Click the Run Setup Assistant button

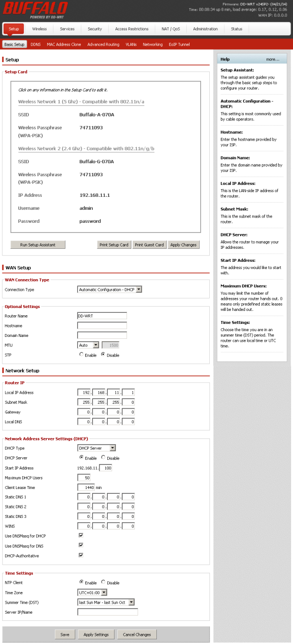[38, 245]
